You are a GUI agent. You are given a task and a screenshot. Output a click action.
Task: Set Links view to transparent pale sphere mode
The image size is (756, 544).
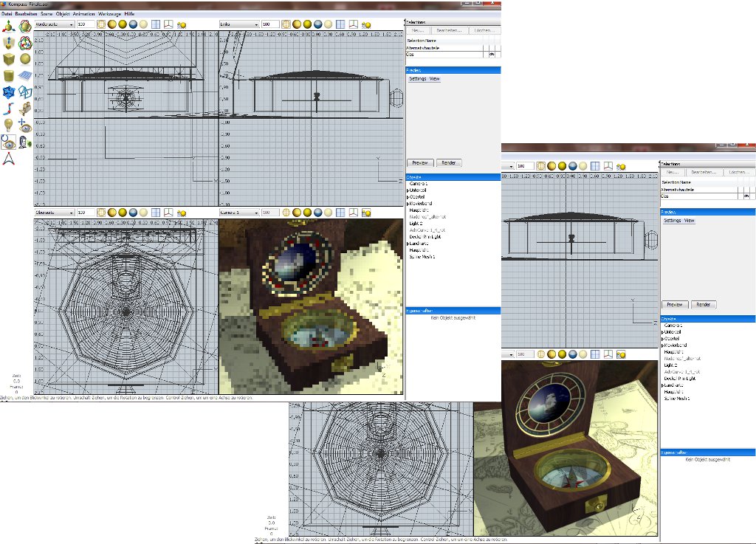[329, 24]
